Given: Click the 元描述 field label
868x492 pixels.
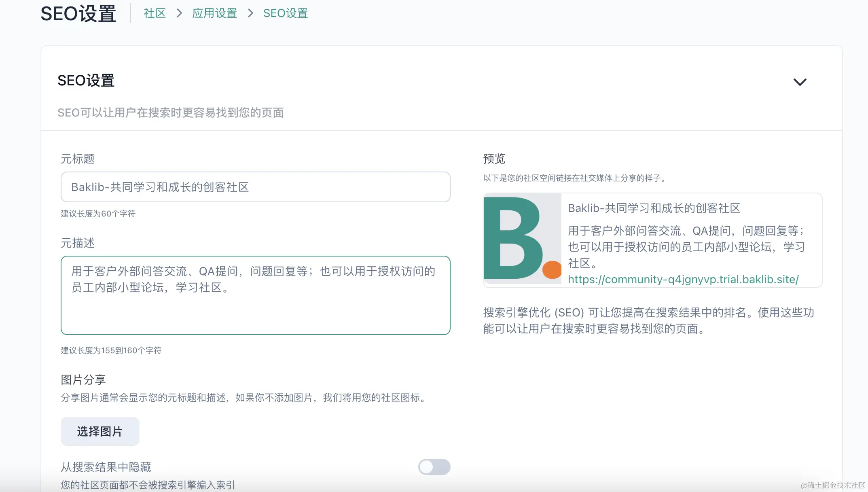Looking at the screenshot, I should pos(78,243).
